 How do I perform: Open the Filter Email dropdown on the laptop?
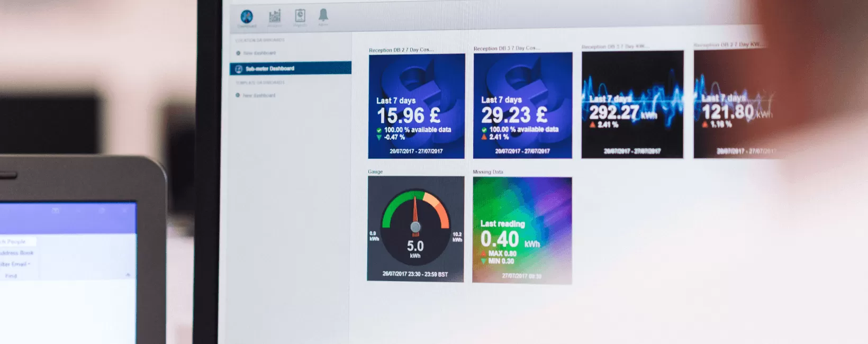(15, 264)
